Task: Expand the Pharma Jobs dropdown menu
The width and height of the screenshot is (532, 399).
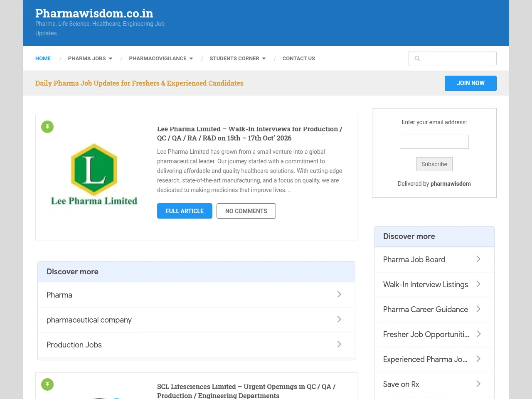Action: (x=90, y=59)
